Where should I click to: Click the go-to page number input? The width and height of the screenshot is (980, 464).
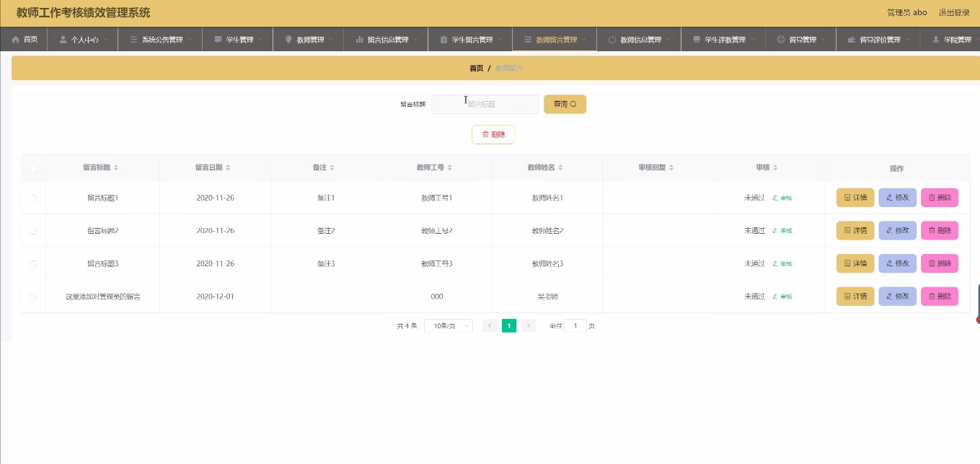click(575, 326)
